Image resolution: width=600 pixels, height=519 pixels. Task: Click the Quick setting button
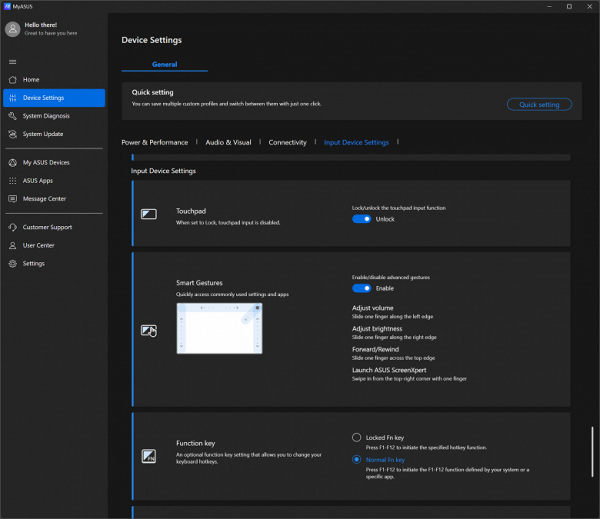point(539,104)
